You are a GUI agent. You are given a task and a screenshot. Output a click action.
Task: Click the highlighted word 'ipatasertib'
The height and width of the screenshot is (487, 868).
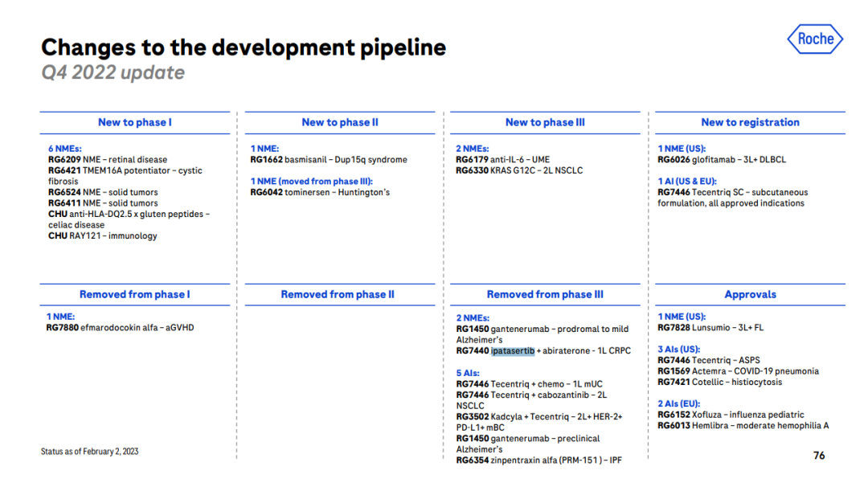513,351
